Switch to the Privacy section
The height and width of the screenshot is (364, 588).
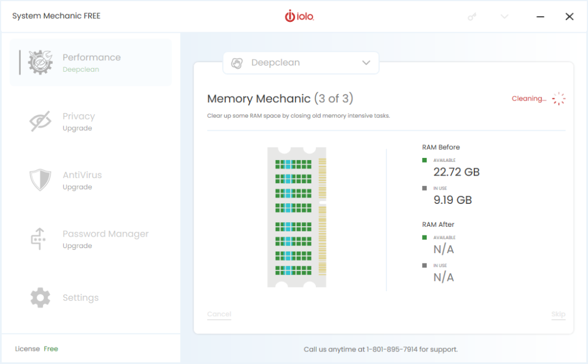79,121
